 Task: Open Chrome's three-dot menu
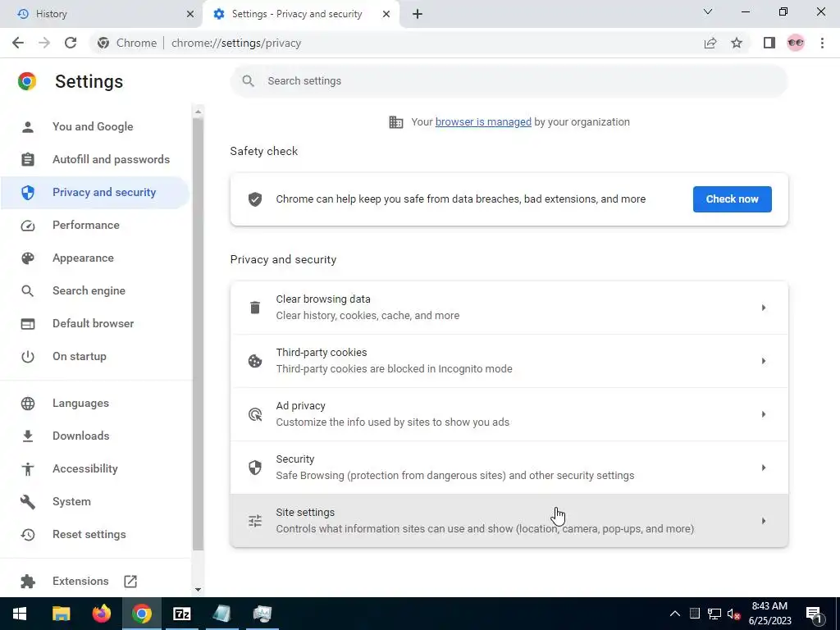pos(822,43)
